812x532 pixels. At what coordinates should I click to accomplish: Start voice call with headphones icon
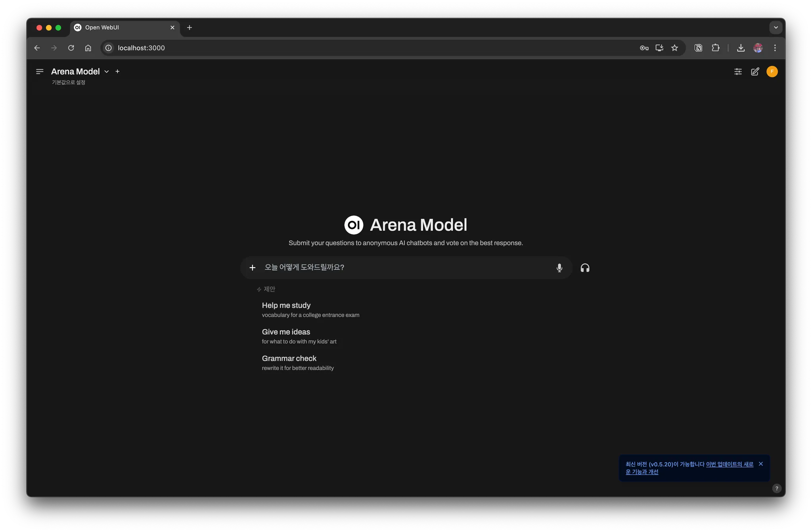pos(585,268)
